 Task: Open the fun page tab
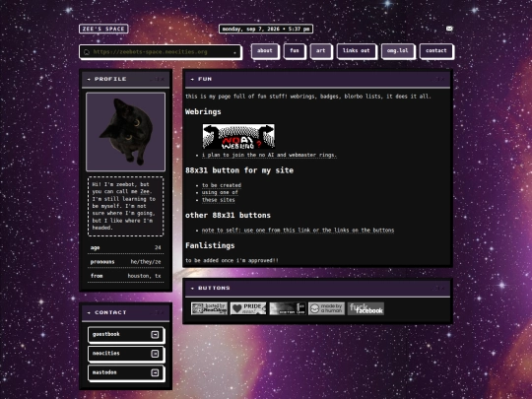click(295, 51)
